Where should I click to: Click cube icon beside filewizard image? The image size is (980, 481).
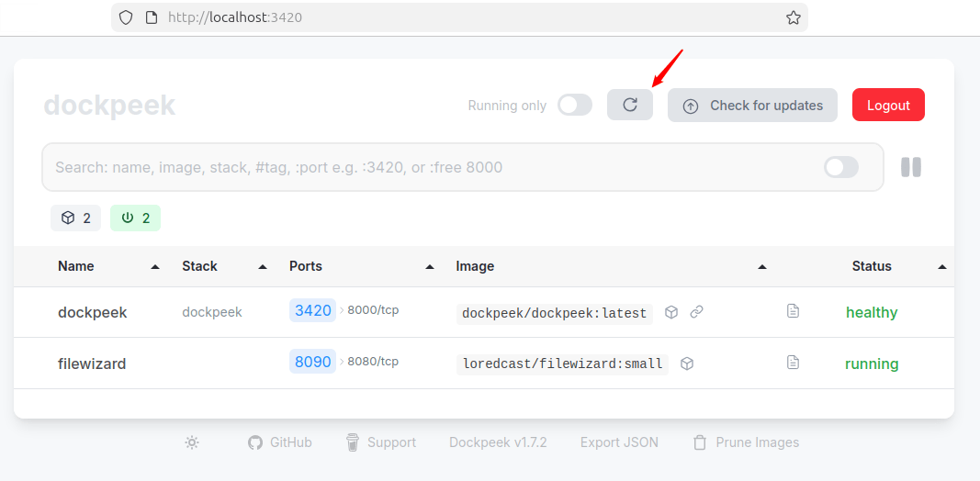[686, 364]
